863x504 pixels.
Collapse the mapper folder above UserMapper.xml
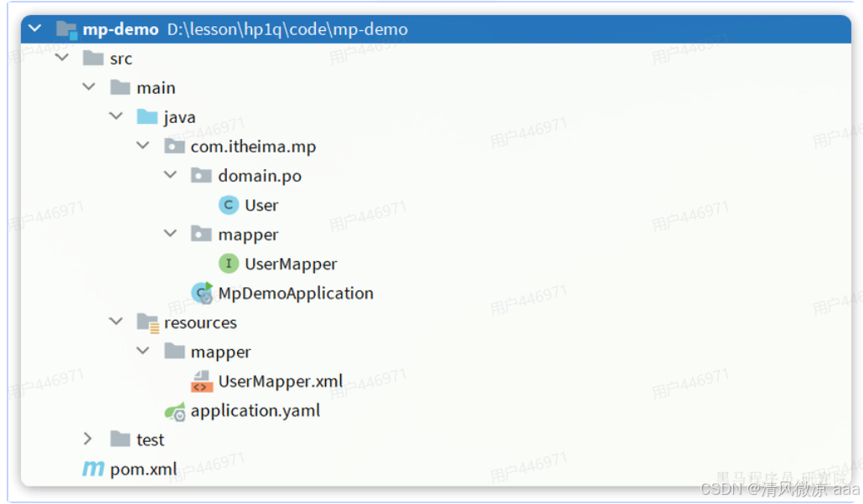[x=142, y=351]
